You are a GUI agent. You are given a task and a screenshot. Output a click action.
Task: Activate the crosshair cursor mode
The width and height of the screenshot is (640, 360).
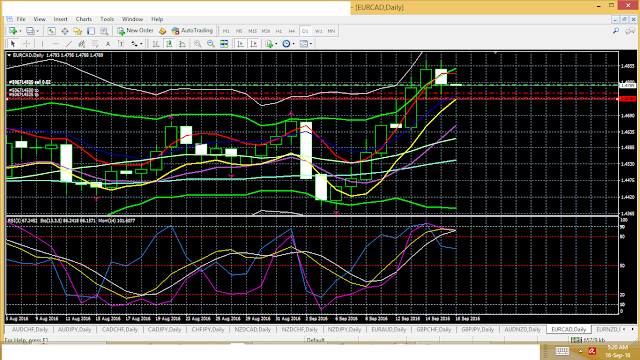pyautogui.click(x=26, y=44)
